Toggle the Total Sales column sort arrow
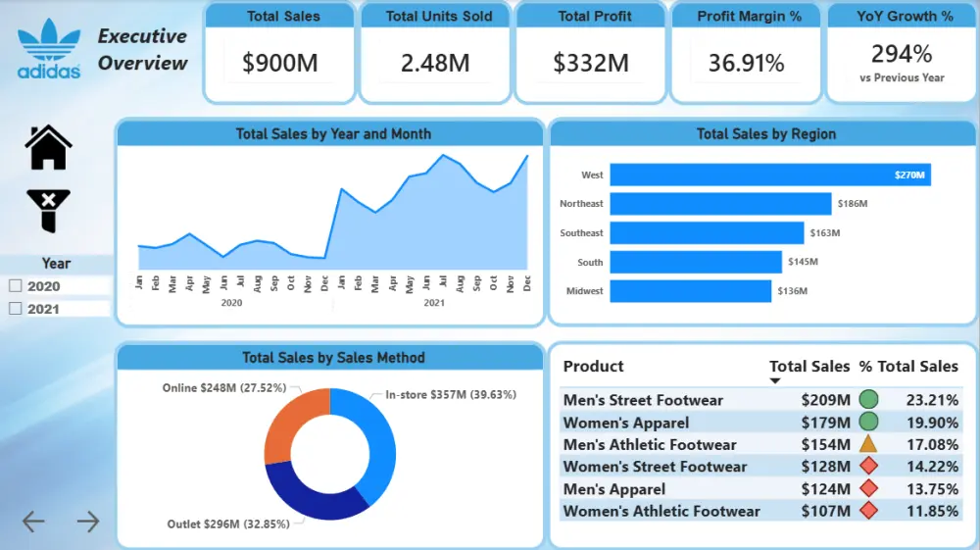The height and width of the screenshot is (550, 980). tap(775, 380)
